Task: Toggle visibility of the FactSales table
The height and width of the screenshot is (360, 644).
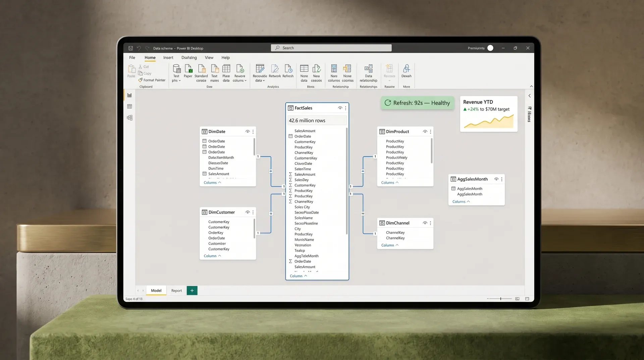Action: point(340,108)
